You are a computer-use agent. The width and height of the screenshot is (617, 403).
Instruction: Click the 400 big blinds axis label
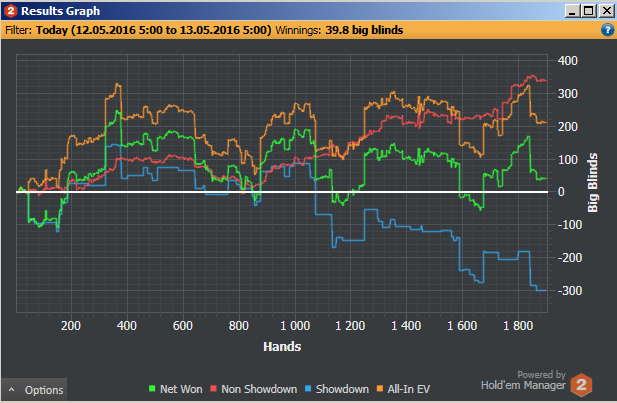[x=567, y=61]
